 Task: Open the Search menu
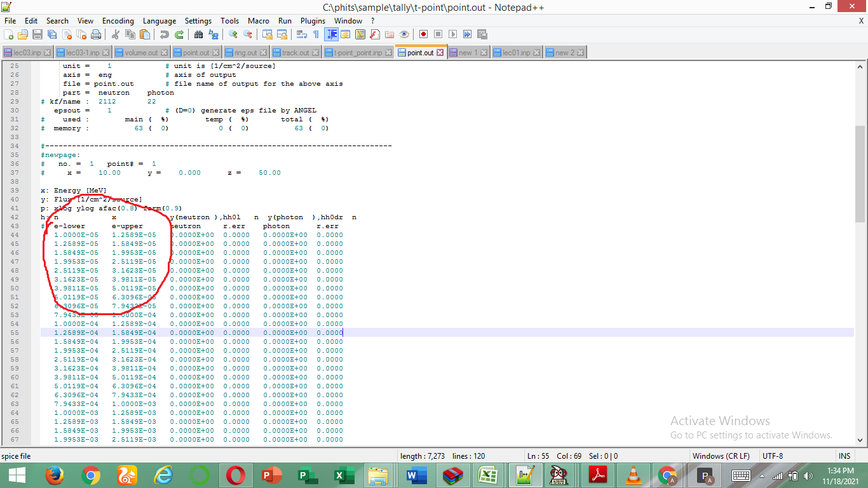point(57,21)
